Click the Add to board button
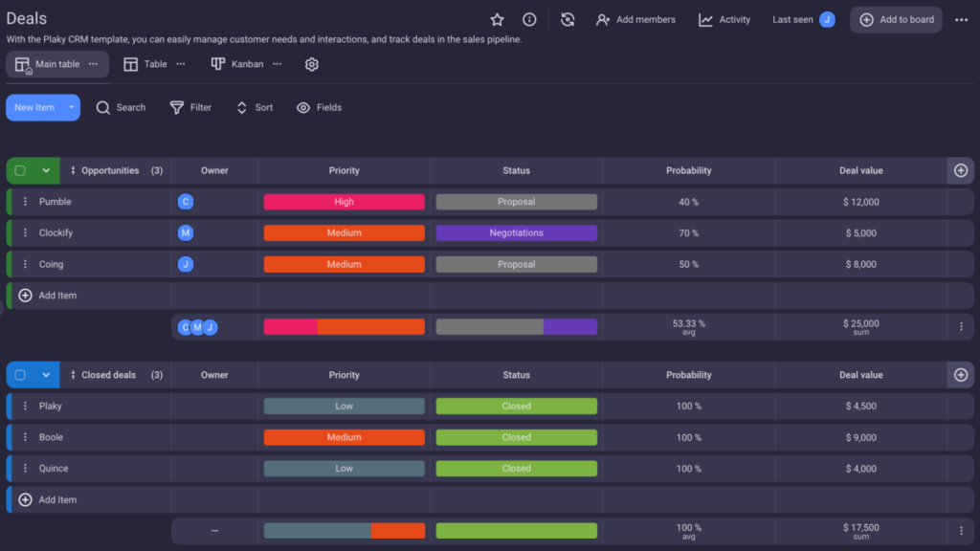 point(896,20)
